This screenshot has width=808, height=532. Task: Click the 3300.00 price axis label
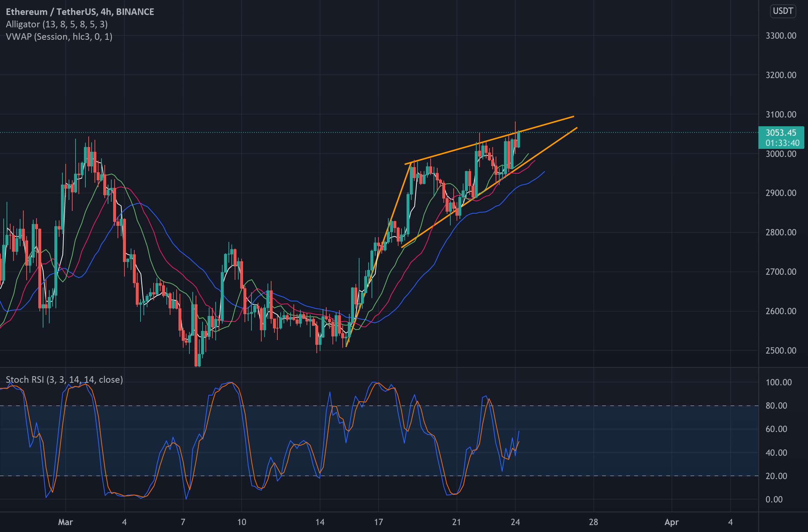coord(781,36)
